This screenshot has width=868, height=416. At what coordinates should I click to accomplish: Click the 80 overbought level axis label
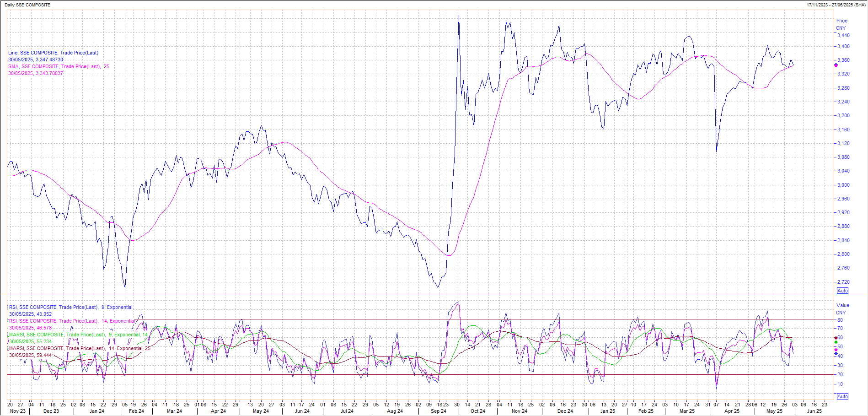click(840, 320)
